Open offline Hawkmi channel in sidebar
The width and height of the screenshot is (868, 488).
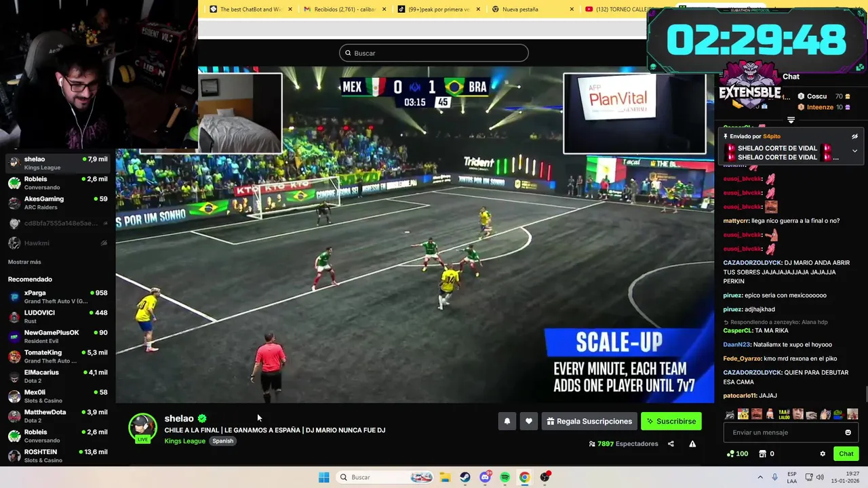tap(58, 243)
